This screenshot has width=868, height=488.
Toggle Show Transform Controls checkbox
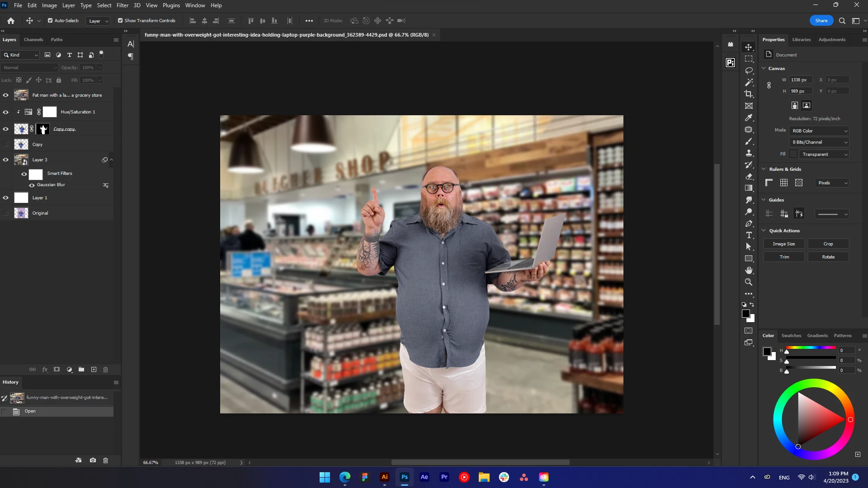[x=120, y=20]
